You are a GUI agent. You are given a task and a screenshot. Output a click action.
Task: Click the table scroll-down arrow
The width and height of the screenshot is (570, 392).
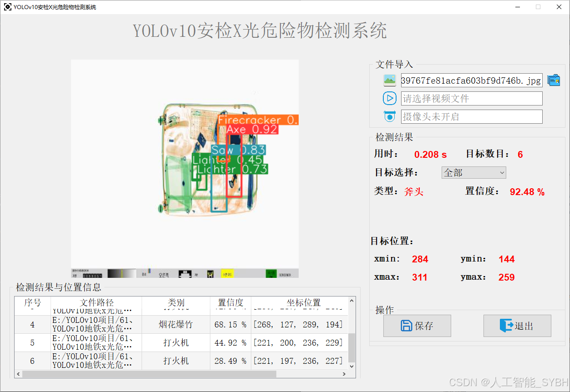click(x=352, y=366)
